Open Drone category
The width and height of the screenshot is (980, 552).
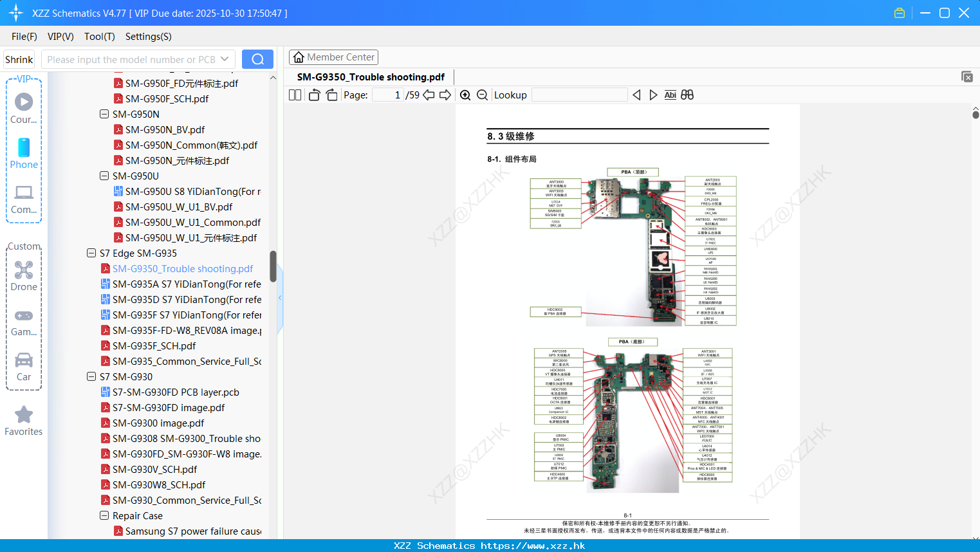pos(24,276)
